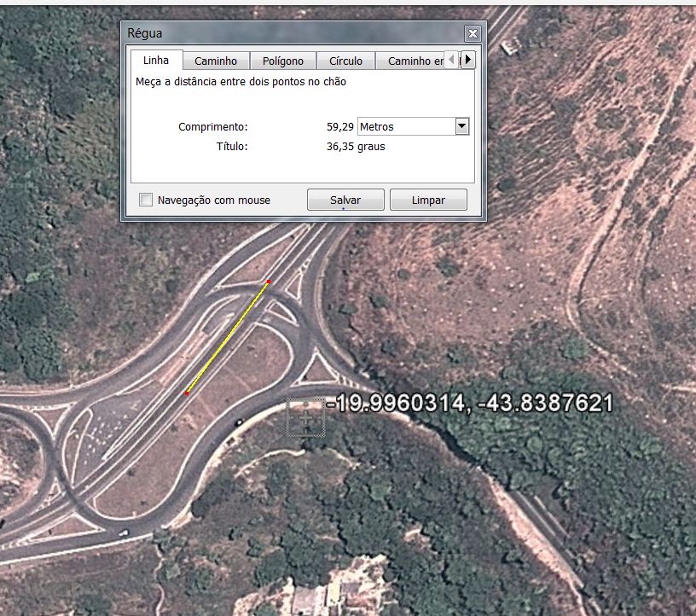Click the yellow measurement line on map
The height and width of the screenshot is (616, 696).
(228, 337)
